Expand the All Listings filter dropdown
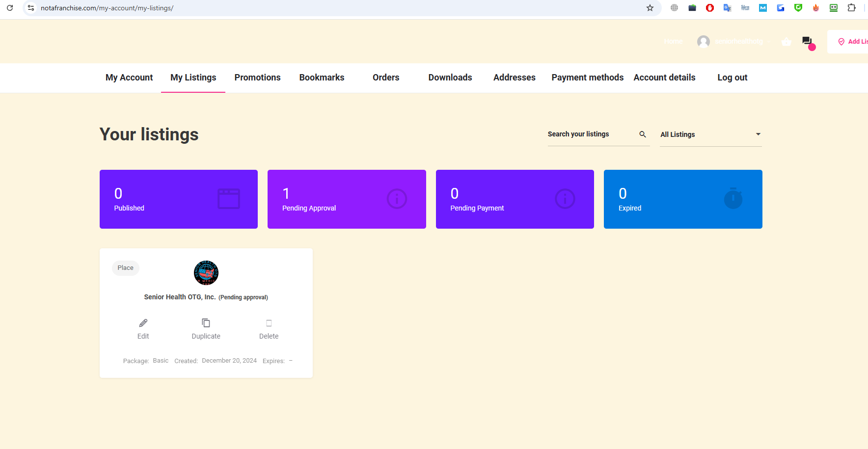This screenshot has width=868, height=449. 711,134
